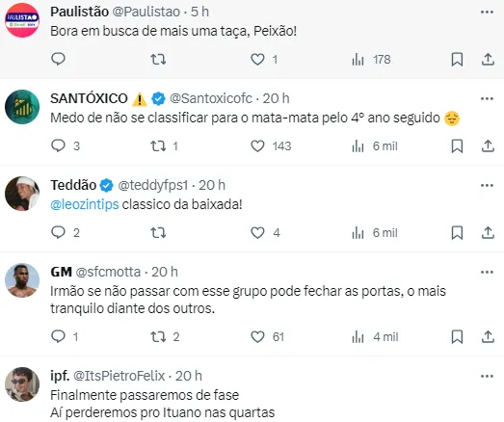Viewport: 504px width, 422px height.
Task: Bookmark the SANTÓXICO tweet
Action: [457, 146]
